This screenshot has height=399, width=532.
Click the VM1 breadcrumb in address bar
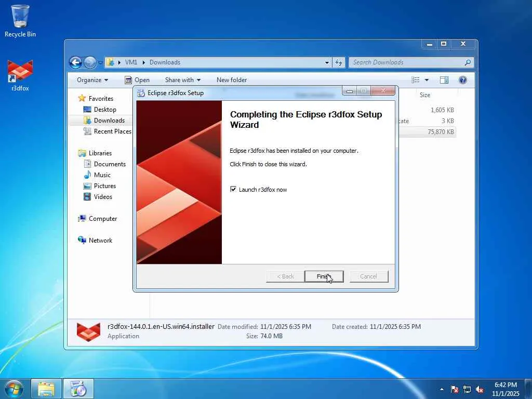click(131, 62)
